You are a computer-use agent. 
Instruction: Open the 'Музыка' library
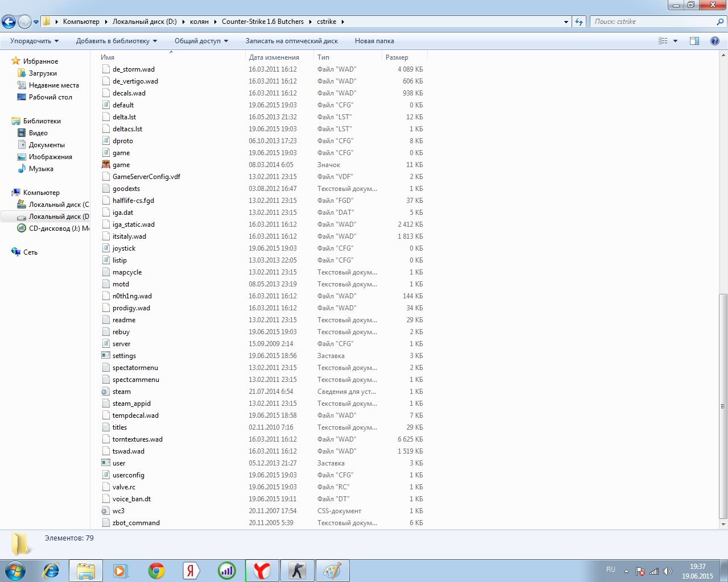[41, 169]
